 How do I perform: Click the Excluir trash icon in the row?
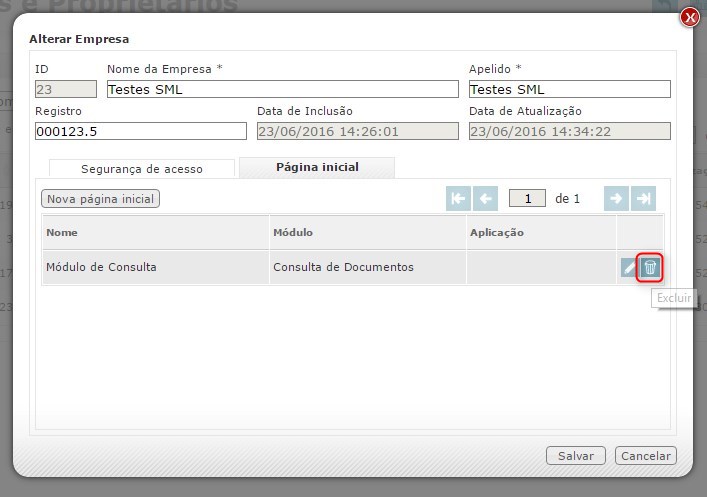click(650, 267)
